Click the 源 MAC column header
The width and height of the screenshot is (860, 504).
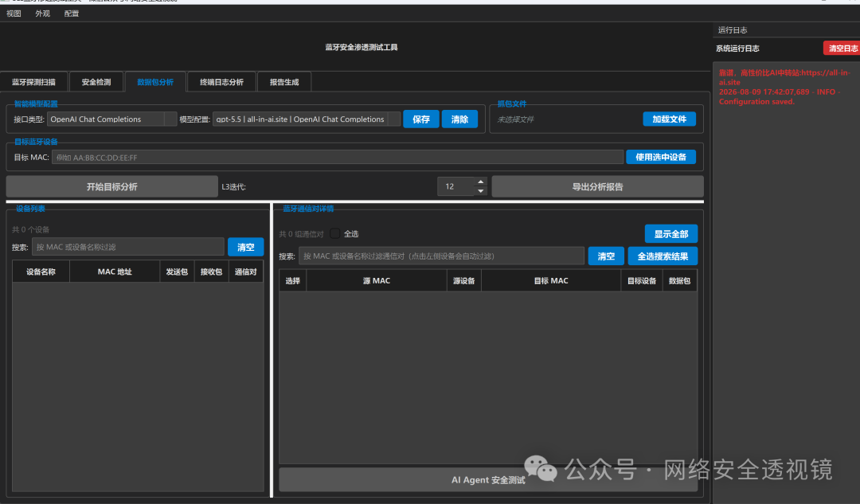pyautogui.click(x=377, y=281)
